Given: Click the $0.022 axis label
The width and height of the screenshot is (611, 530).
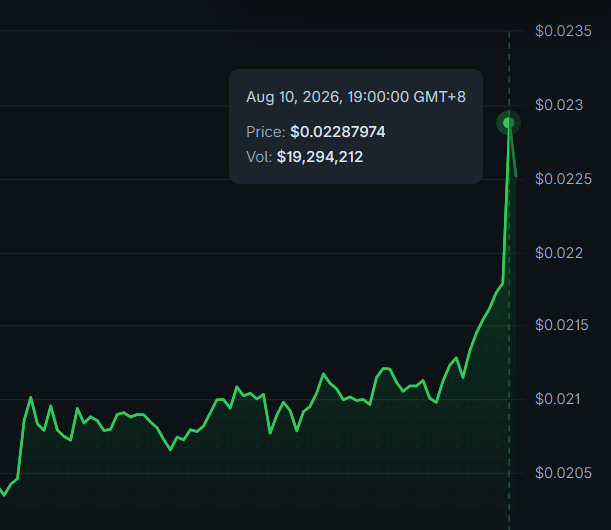Looking at the screenshot, I should [559, 253].
